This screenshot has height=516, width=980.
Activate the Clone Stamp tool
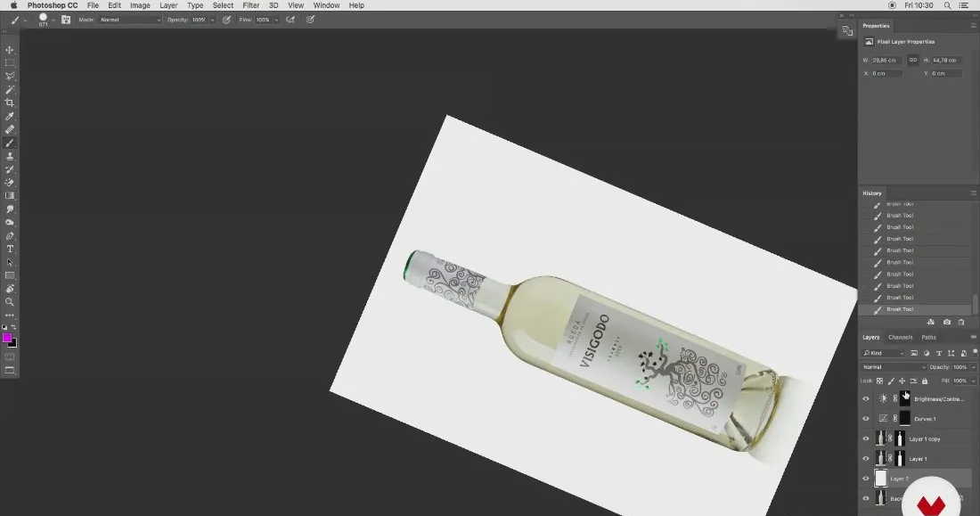tap(10, 156)
